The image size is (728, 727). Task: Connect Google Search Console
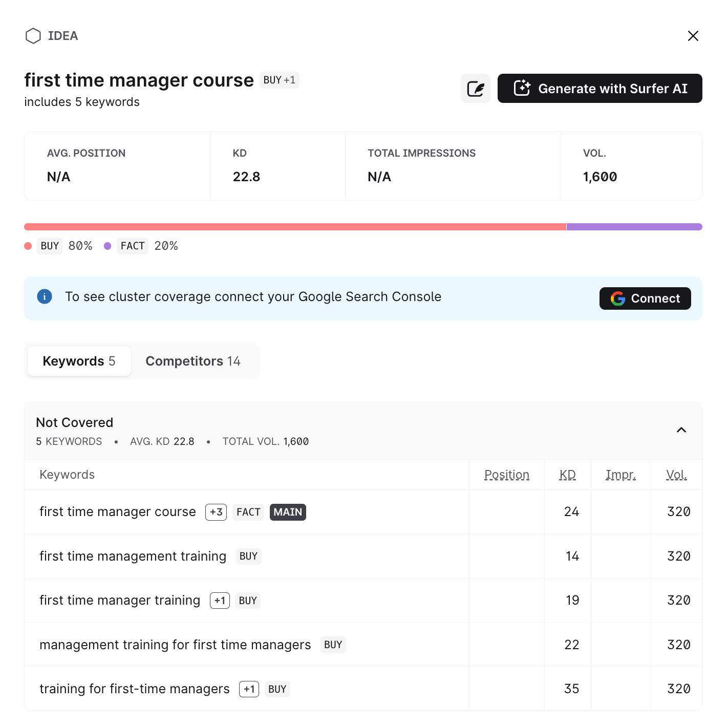(645, 298)
